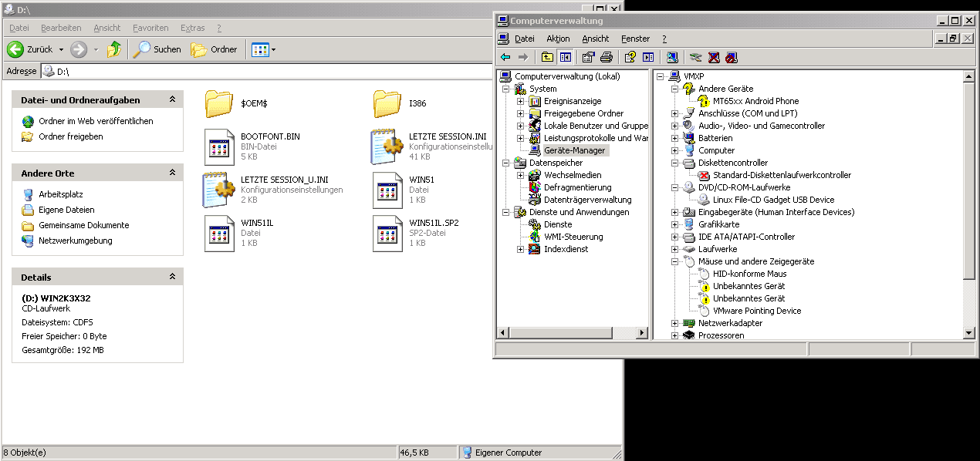Toggle console tree show/hide icon
This screenshot has height=461, width=980.
pyautogui.click(x=566, y=57)
